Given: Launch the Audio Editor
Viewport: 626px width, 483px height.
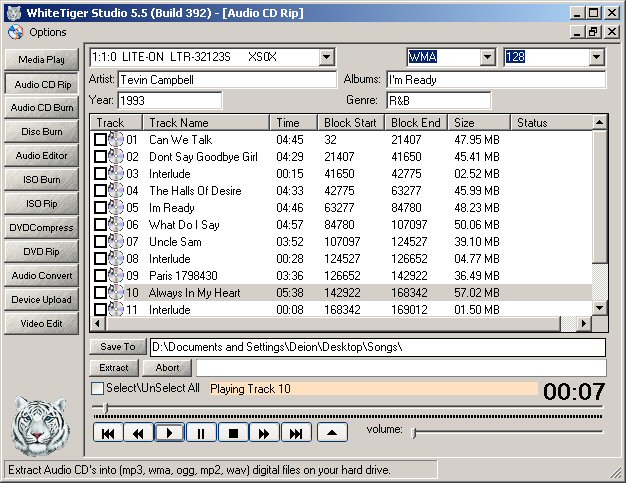Looking at the screenshot, I should coord(42,156).
